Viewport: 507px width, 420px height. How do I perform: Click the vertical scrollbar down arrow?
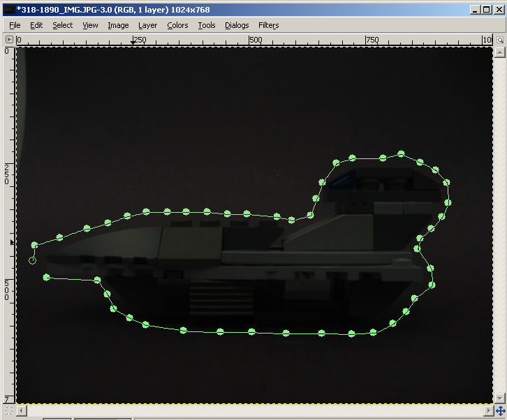pos(499,398)
